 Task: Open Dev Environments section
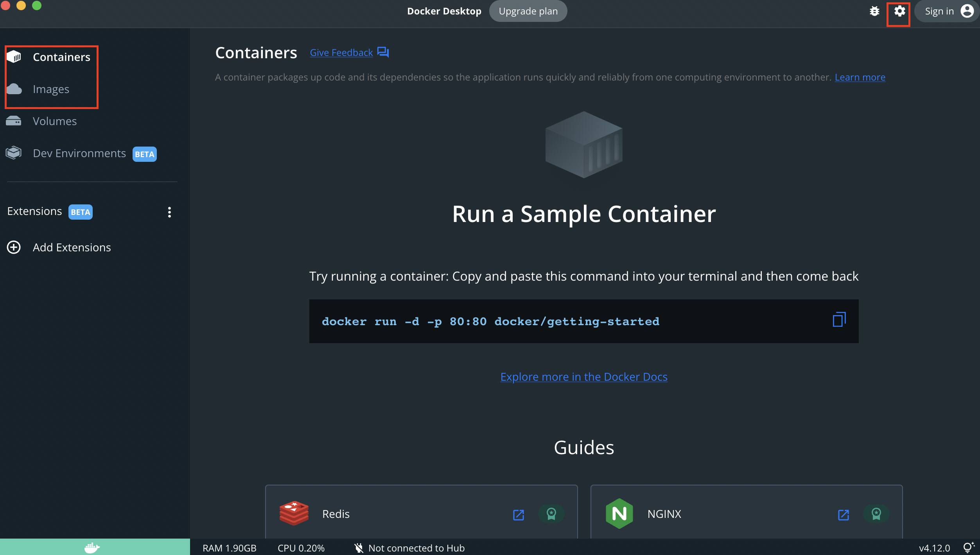click(79, 153)
